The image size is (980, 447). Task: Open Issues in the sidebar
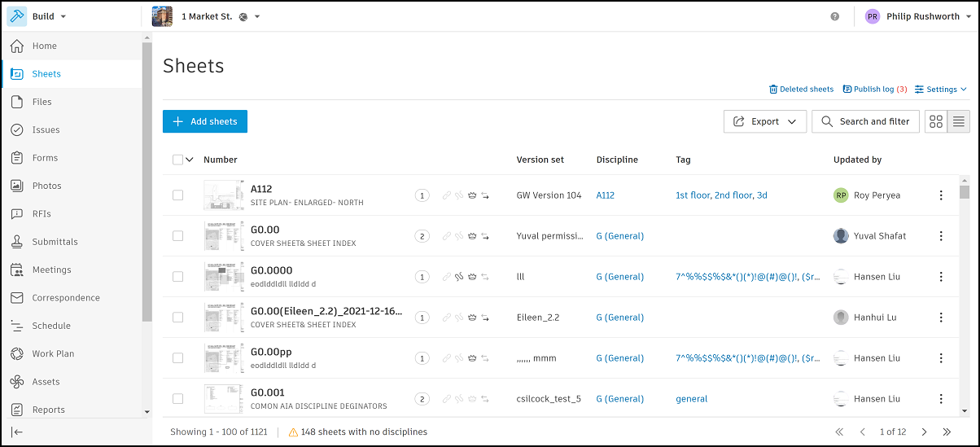coord(46,129)
